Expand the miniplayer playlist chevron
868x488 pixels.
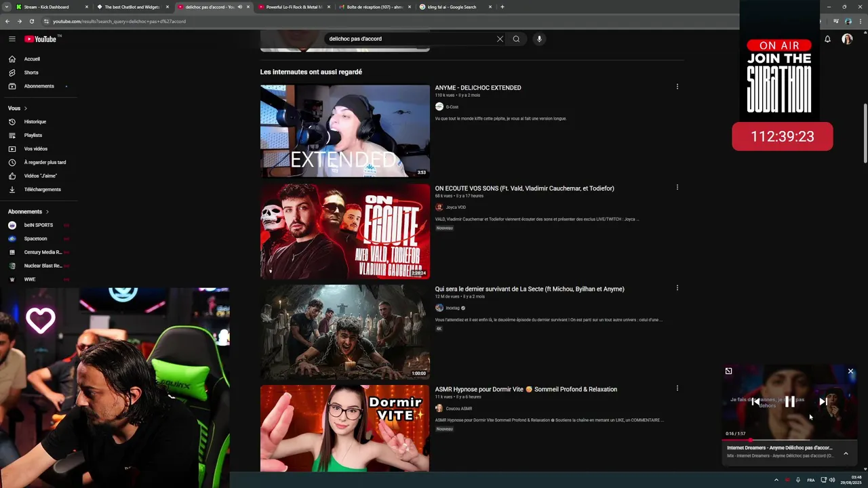click(x=846, y=453)
